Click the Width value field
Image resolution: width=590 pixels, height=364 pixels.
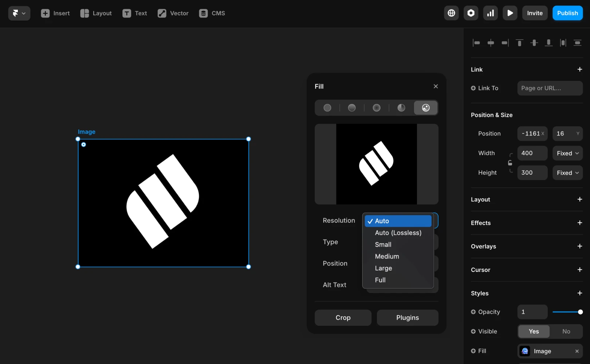(x=532, y=153)
